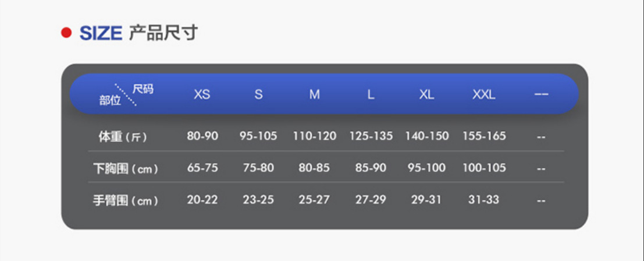
Task: Click the 20-22 arm circumference cell
Action: [x=202, y=200]
